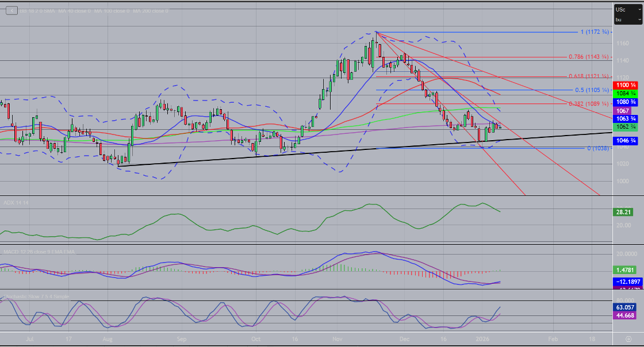Click the red 1100 ¼ price label
The image size is (644, 347).
[624, 85]
